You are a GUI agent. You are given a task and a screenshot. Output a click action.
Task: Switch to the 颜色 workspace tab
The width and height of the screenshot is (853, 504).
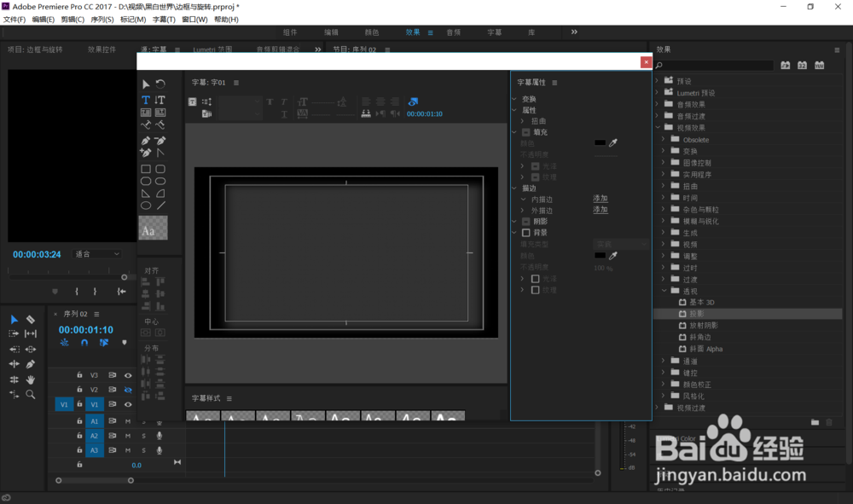tap(372, 32)
